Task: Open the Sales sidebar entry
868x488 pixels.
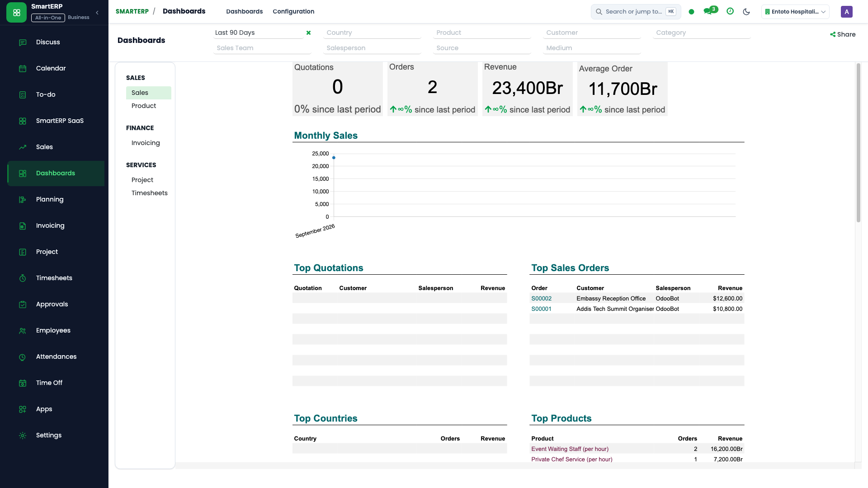Action: (x=56, y=147)
